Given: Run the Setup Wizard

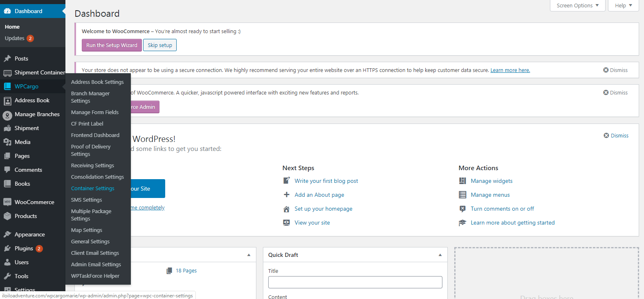Looking at the screenshot, I should (x=112, y=45).
